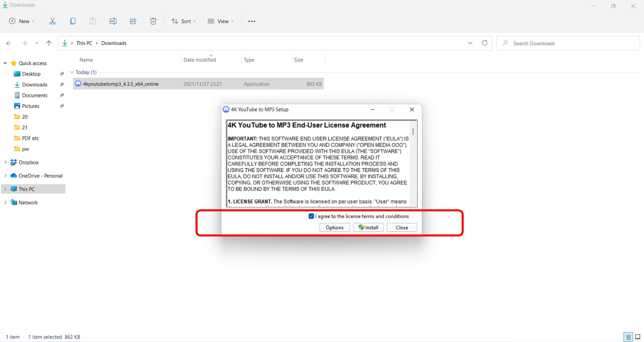Image resolution: width=644 pixels, height=342 pixels.
Task: Click the Options button in setup
Action: coord(335,227)
